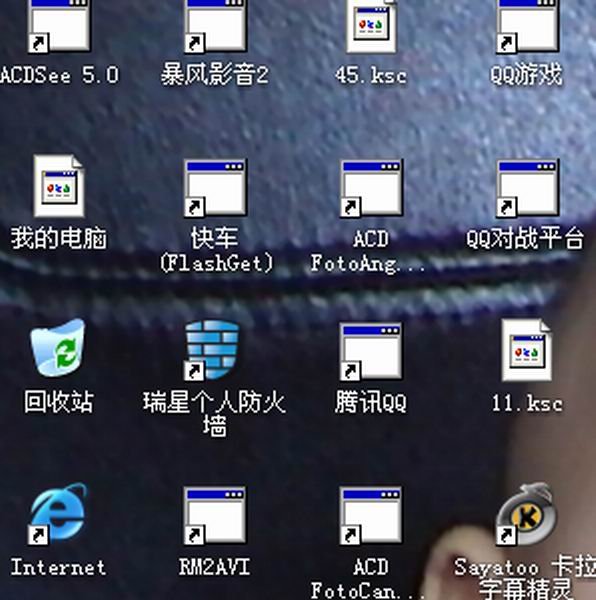Viewport: 596px width, 600px height.
Task: Select the 我的电脑 desktop icon
Action: pyautogui.click(x=59, y=186)
